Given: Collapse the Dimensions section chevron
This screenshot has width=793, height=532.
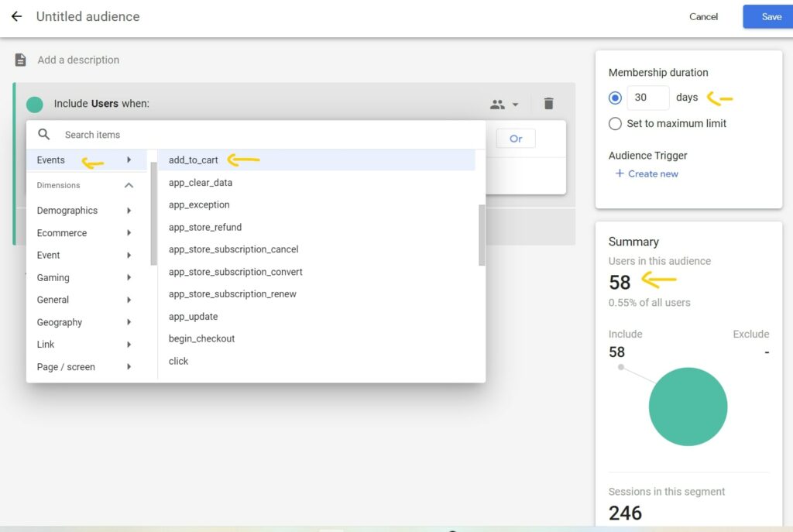Looking at the screenshot, I should (129, 185).
